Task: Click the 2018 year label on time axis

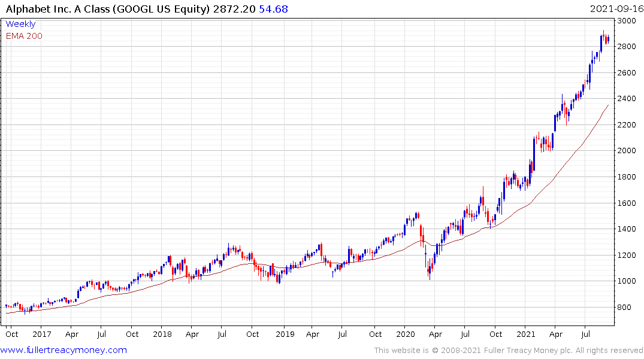Action: [x=162, y=334]
